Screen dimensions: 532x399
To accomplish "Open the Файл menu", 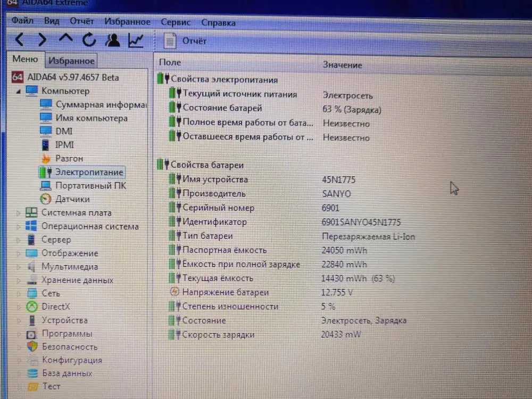I will 22,21.
